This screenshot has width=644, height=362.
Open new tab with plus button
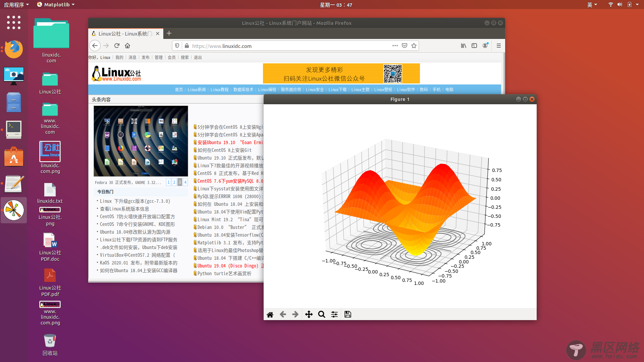pyautogui.click(x=169, y=33)
